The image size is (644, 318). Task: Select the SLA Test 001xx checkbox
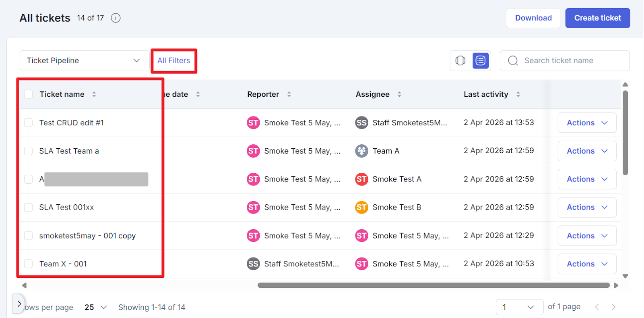click(x=29, y=207)
